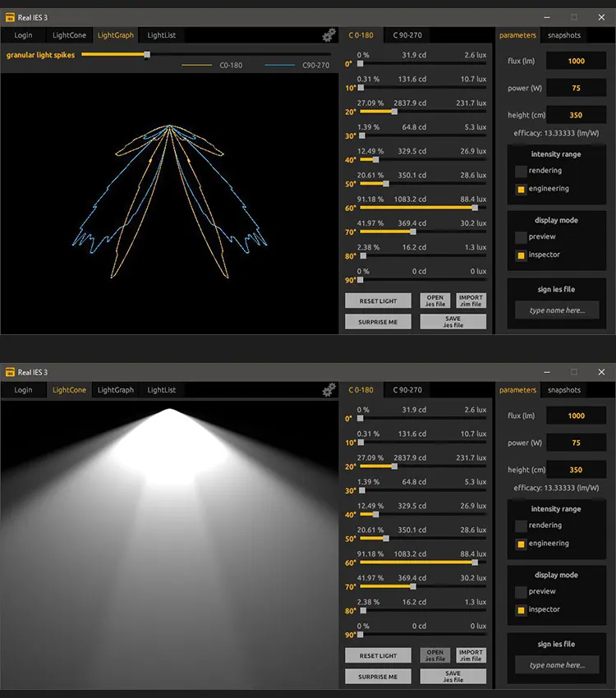This screenshot has height=698, width=616.
Task: Click IMPORT .rim file in the lower window
Action: [471, 655]
